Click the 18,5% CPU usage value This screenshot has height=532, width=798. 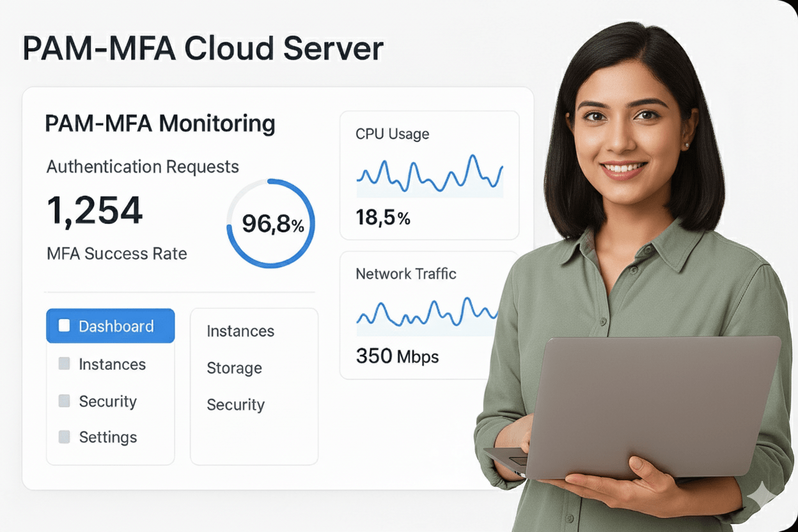tap(383, 218)
